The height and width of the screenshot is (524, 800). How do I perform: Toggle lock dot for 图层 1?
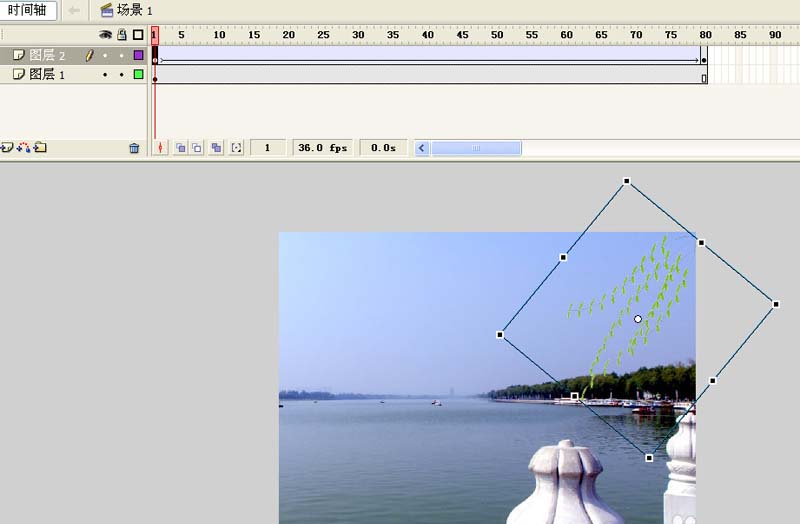[x=121, y=75]
